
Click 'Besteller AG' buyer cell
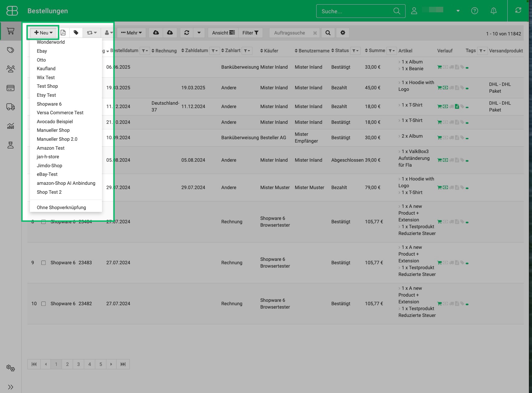coord(273,138)
